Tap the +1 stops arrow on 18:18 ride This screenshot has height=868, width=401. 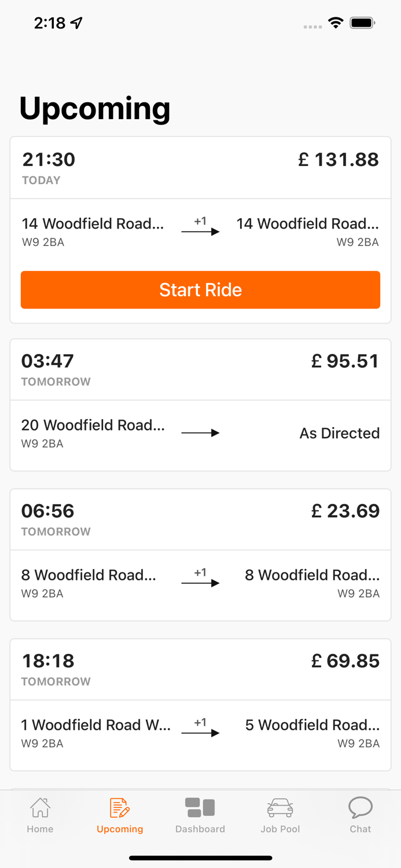pos(200,729)
